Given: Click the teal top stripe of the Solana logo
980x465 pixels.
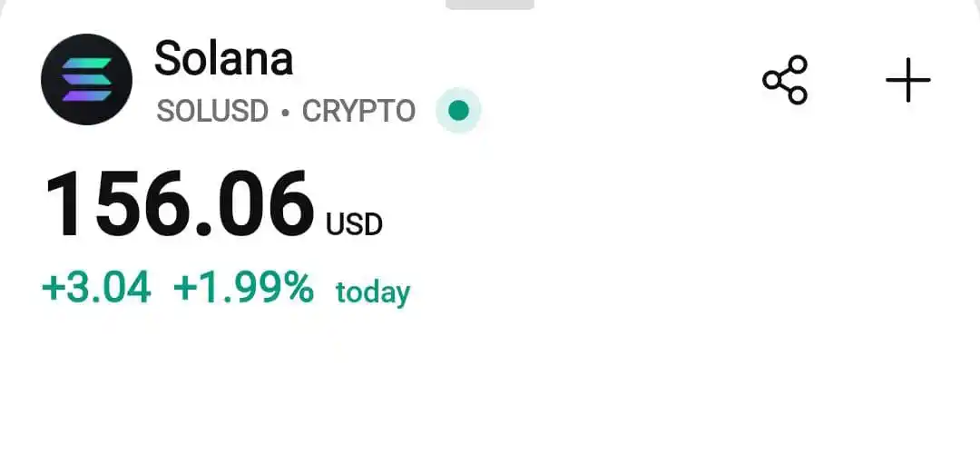Looking at the screenshot, I should point(87,64).
